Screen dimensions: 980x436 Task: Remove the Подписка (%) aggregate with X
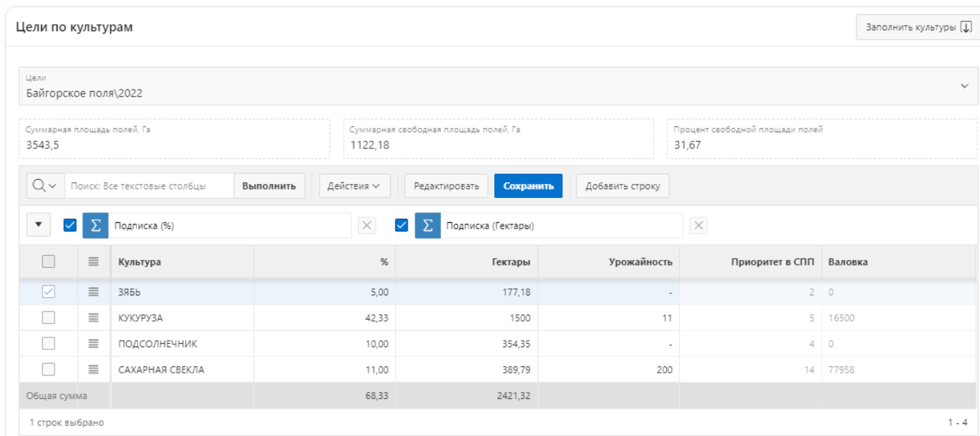pyautogui.click(x=366, y=226)
